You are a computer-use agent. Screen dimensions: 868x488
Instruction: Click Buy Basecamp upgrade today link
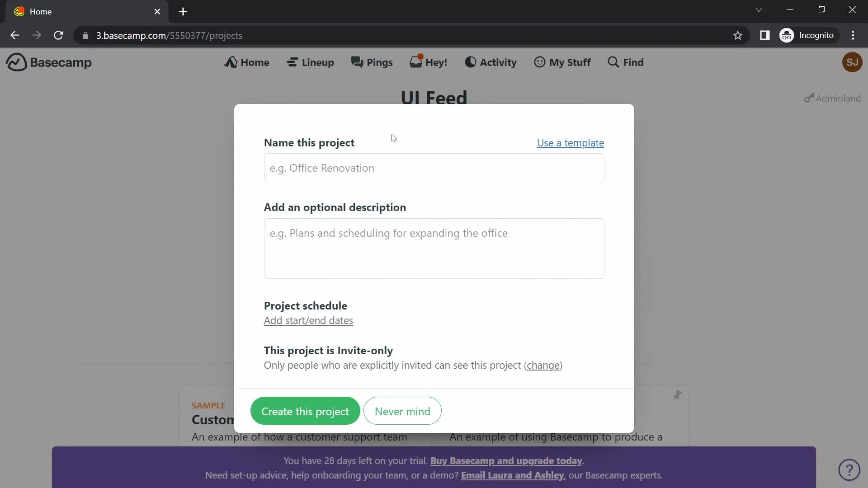[506, 460]
